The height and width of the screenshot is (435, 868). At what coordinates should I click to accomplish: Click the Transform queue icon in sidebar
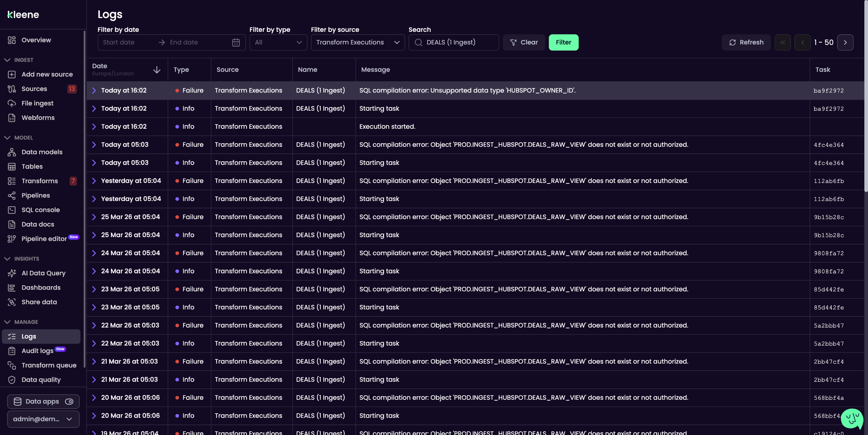[12, 365]
